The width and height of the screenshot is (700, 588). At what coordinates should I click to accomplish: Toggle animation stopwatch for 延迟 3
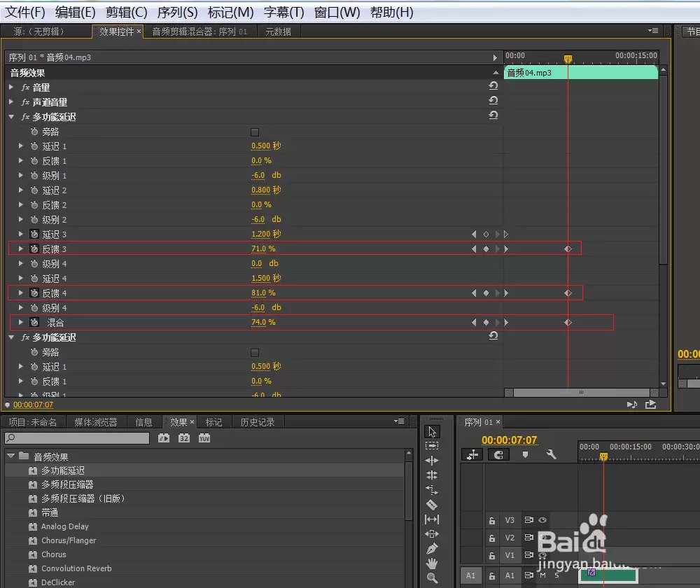tap(34, 234)
